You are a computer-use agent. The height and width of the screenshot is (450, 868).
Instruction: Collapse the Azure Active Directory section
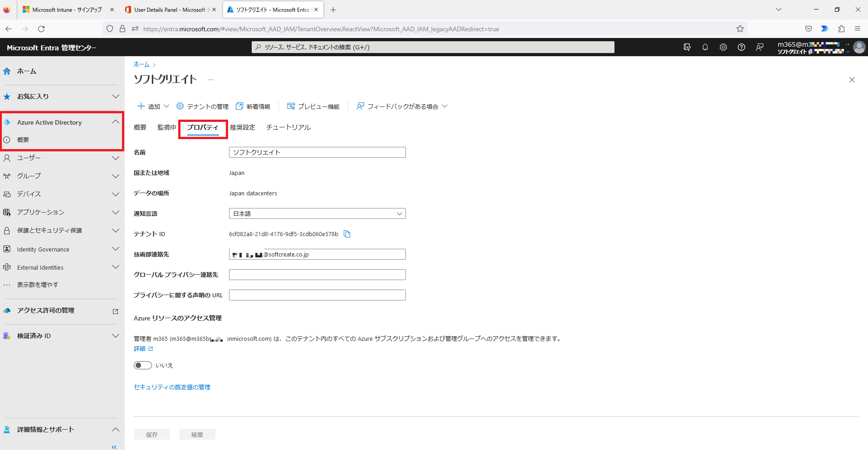pyautogui.click(x=116, y=122)
